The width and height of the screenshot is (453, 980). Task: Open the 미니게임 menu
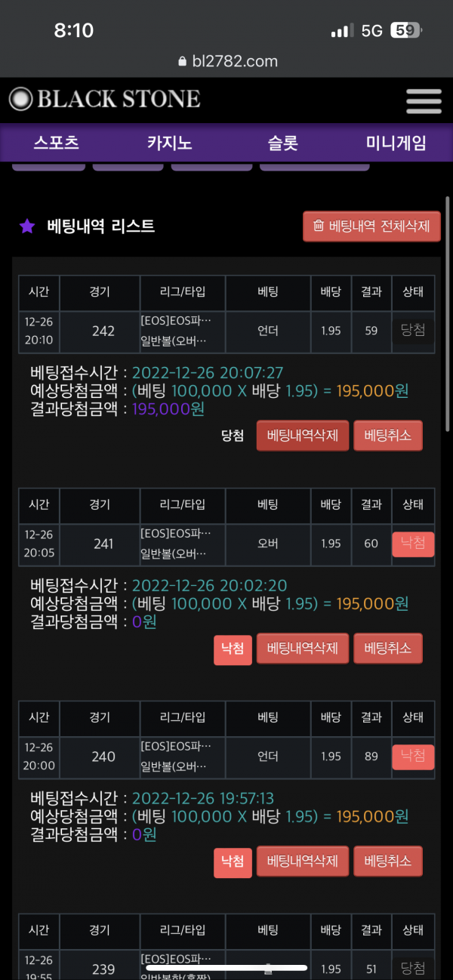pyautogui.click(x=396, y=143)
